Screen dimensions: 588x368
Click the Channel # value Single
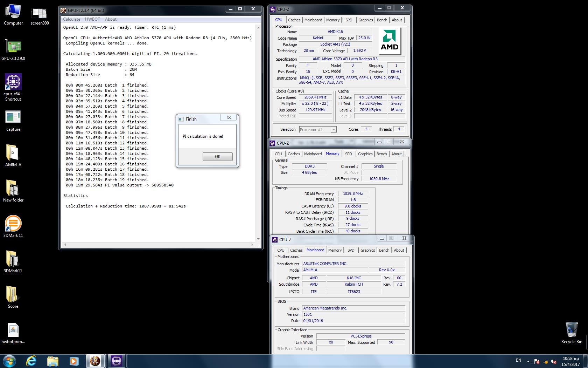(x=379, y=166)
